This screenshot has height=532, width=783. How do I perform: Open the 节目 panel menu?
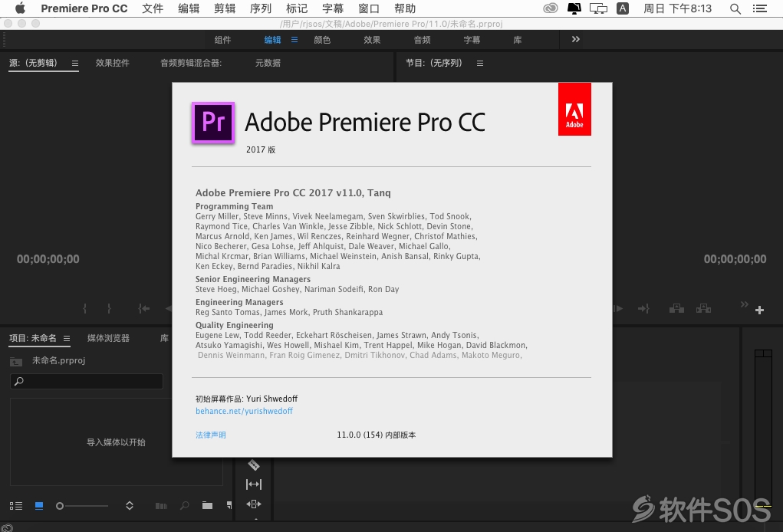[x=480, y=64]
